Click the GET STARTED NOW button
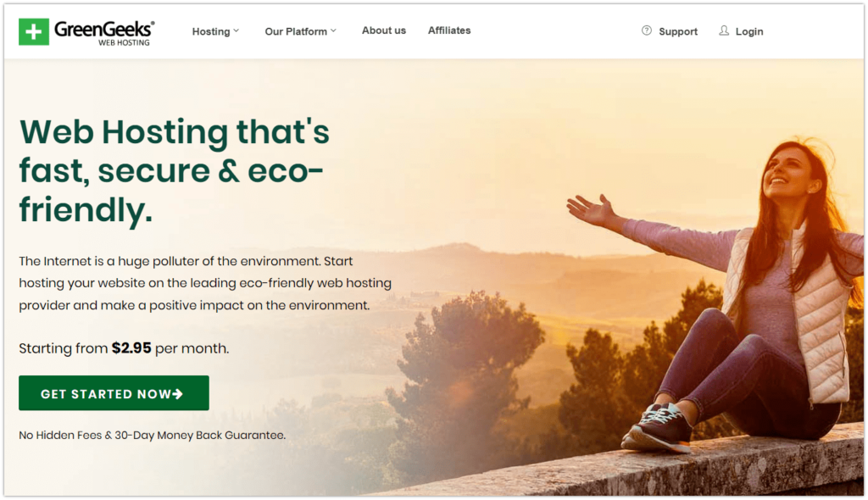 pyautogui.click(x=114, y=393)
